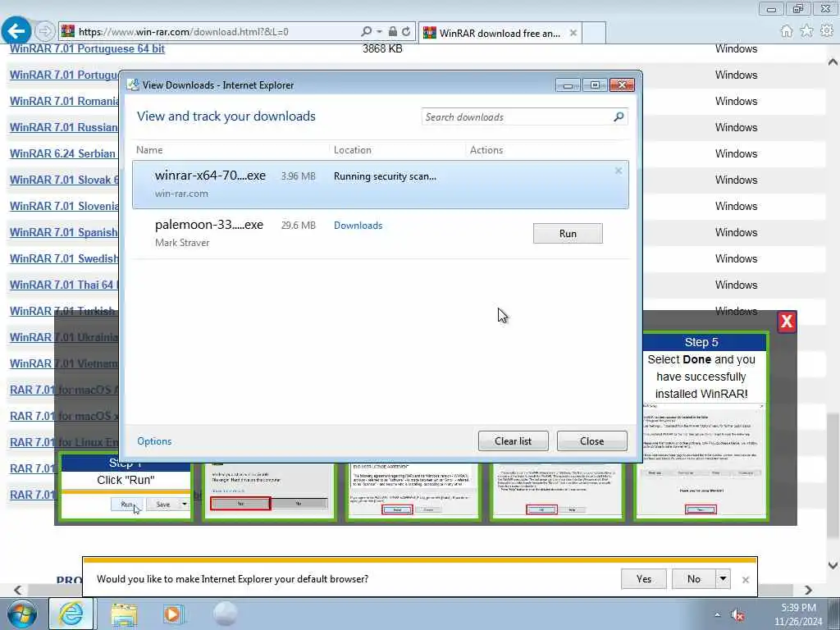Expand the No button dropdown arrow

[723, 579]
